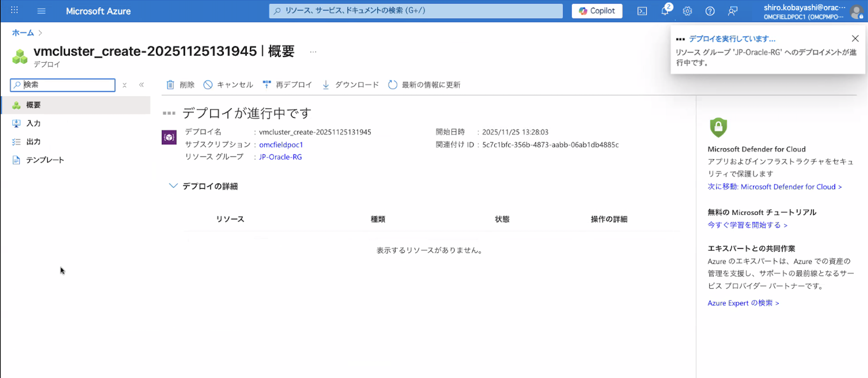Click the global search input field

coord(415,11)
